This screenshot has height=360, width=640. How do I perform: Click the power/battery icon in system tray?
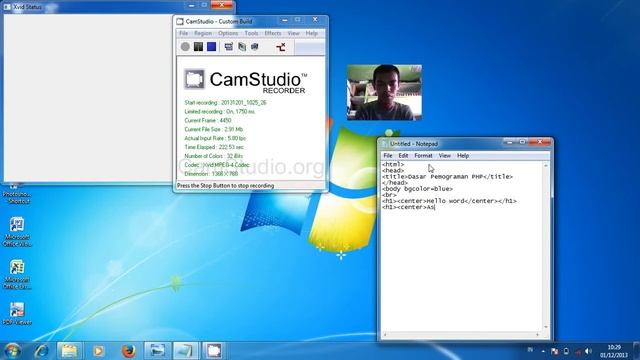click(566, 351)
